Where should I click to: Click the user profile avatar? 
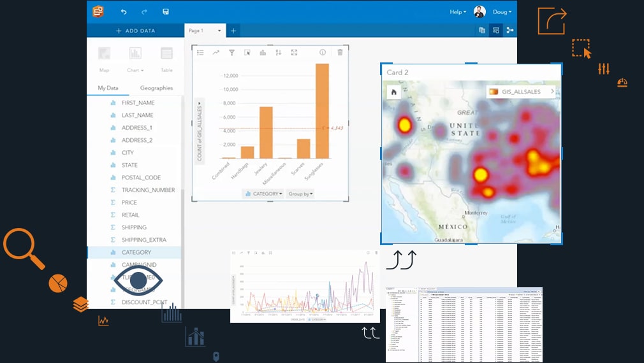[479, 11]
